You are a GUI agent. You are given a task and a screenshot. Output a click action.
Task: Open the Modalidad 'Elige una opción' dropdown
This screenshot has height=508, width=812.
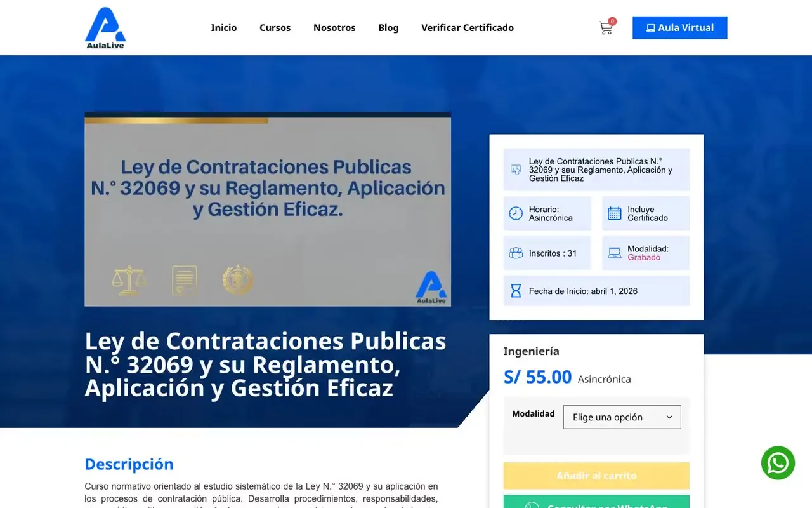(x=622, y=417)
